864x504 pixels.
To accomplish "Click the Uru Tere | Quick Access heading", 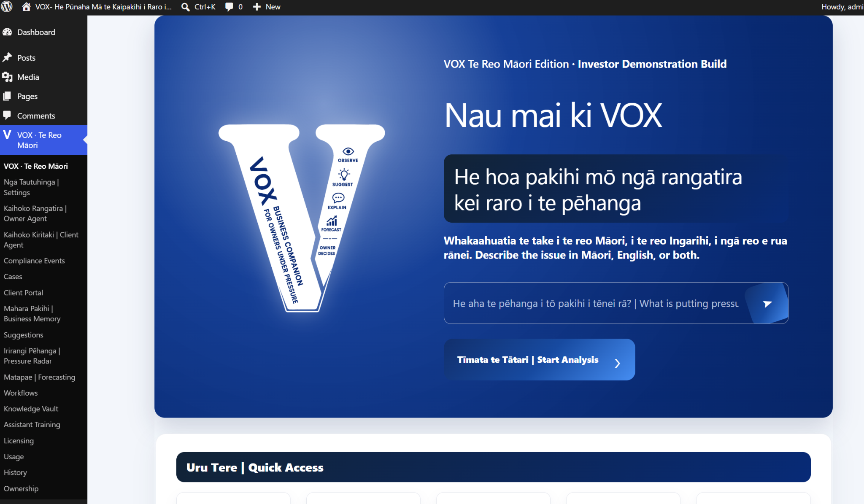I will (255, 467).
